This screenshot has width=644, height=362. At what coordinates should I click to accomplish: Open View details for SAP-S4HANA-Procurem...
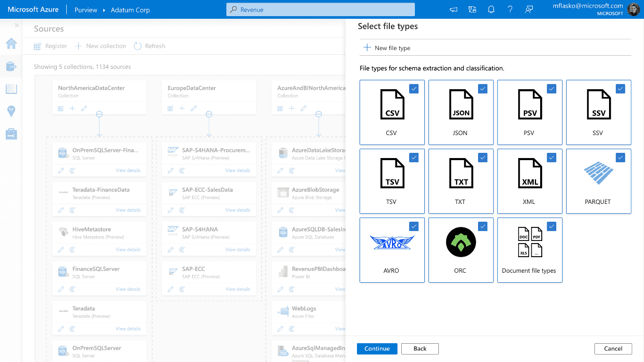point(237,171)
